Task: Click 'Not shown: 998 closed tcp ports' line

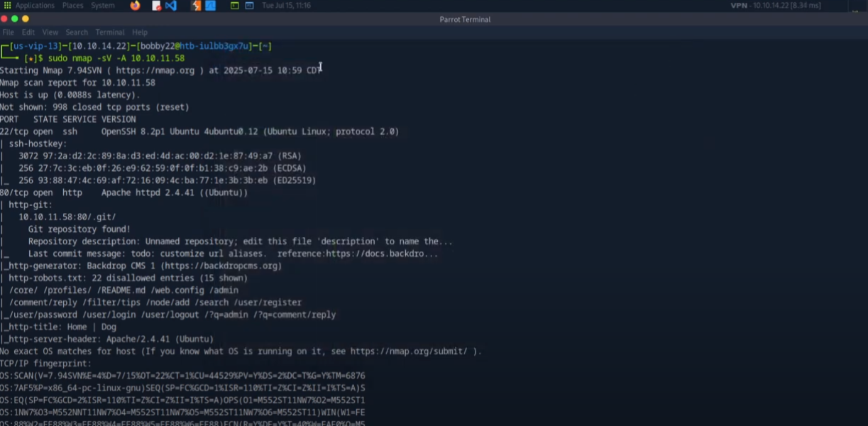Action: point(94,107)
